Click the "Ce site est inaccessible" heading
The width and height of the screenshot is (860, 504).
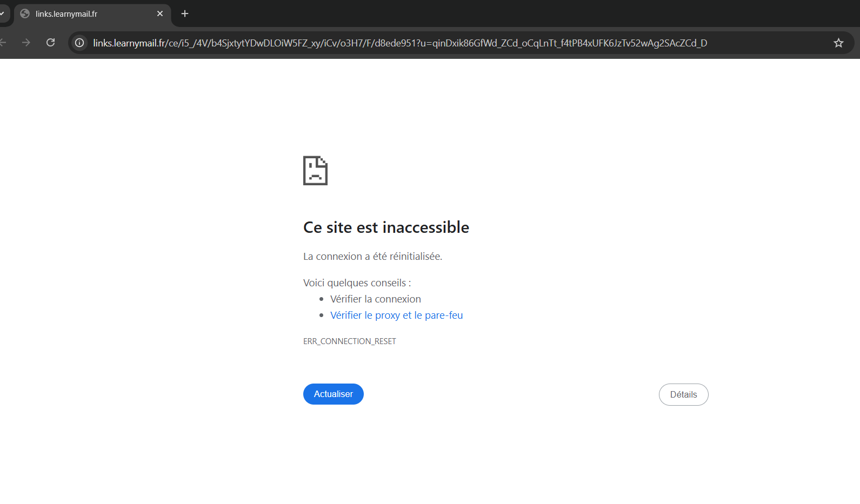(386, 227)
